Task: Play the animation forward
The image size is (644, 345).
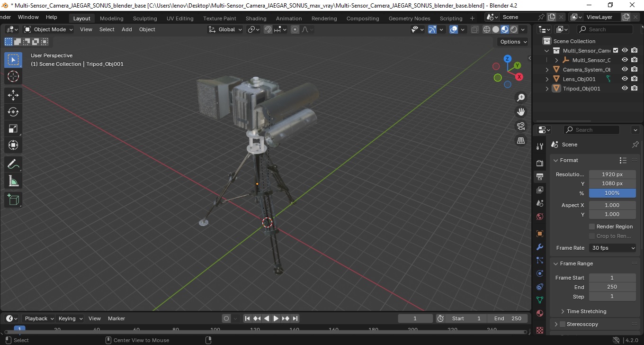Action: 276,318
